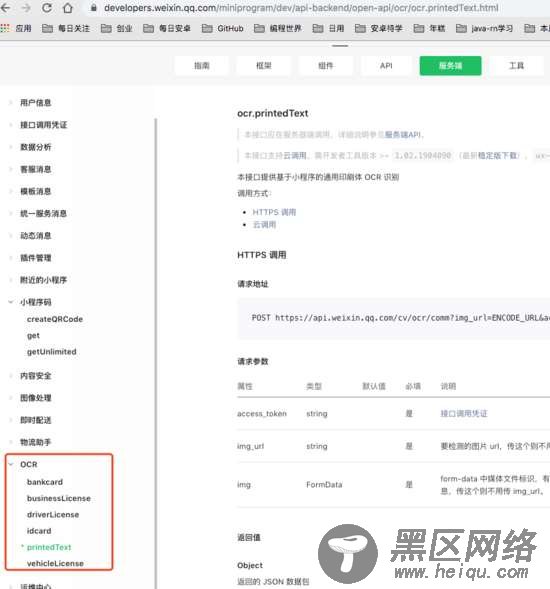Expand the 动态消息 sidebar section

pyautogui.click(x=35, y=236)
